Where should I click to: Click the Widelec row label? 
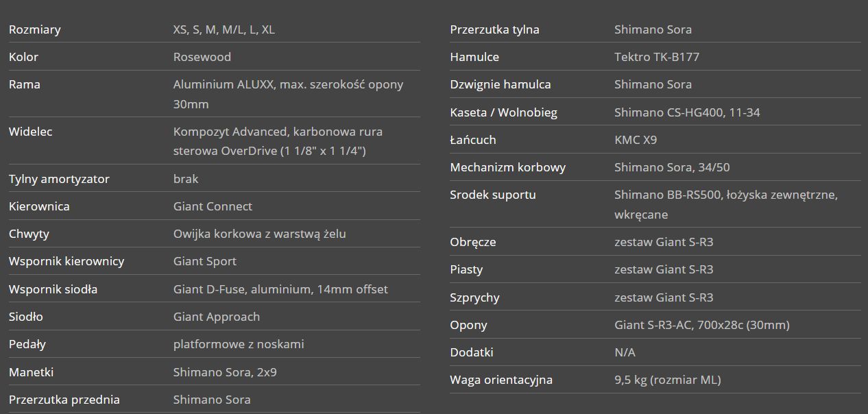[31, 132]
